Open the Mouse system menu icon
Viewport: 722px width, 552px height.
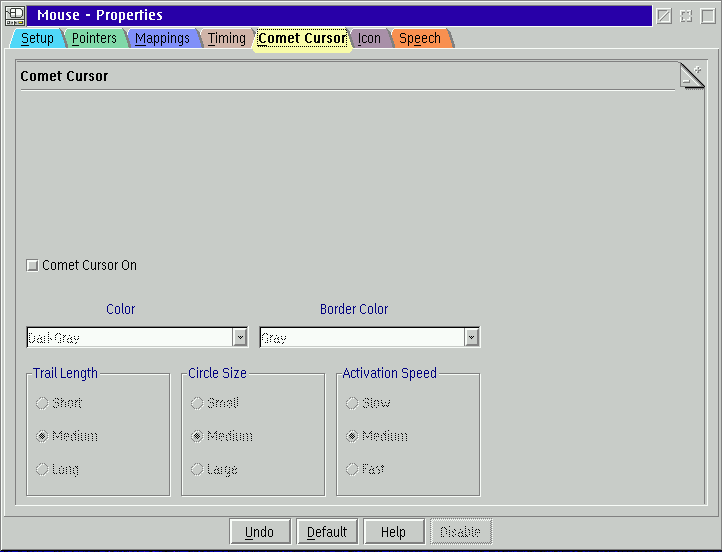tap(15, 15)
